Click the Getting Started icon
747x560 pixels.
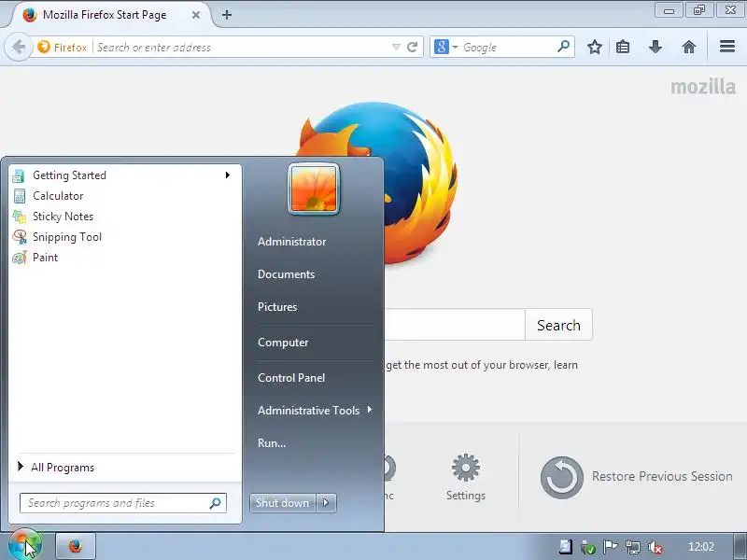pyautogui.click(x=19, y=175)
